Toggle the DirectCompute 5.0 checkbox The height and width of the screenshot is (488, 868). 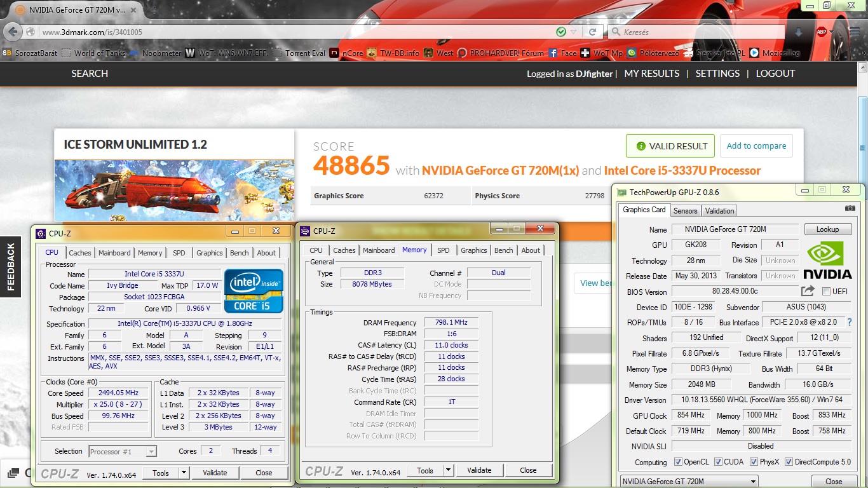[x=789, y=461]
